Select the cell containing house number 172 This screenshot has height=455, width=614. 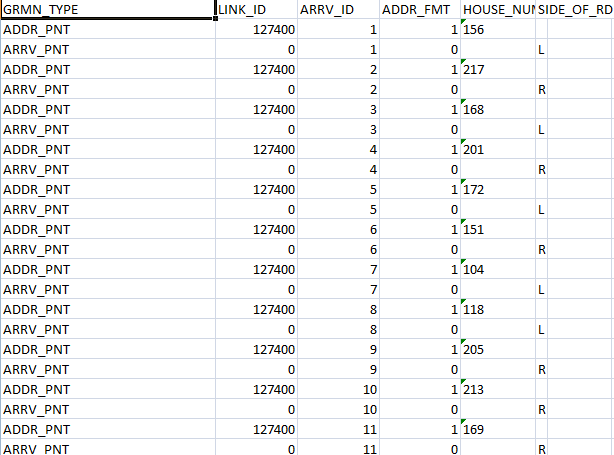coord(497,189)
